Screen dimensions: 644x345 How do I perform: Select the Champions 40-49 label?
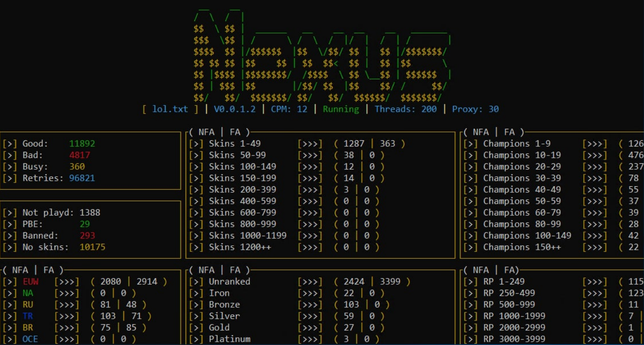click(522, 190)
